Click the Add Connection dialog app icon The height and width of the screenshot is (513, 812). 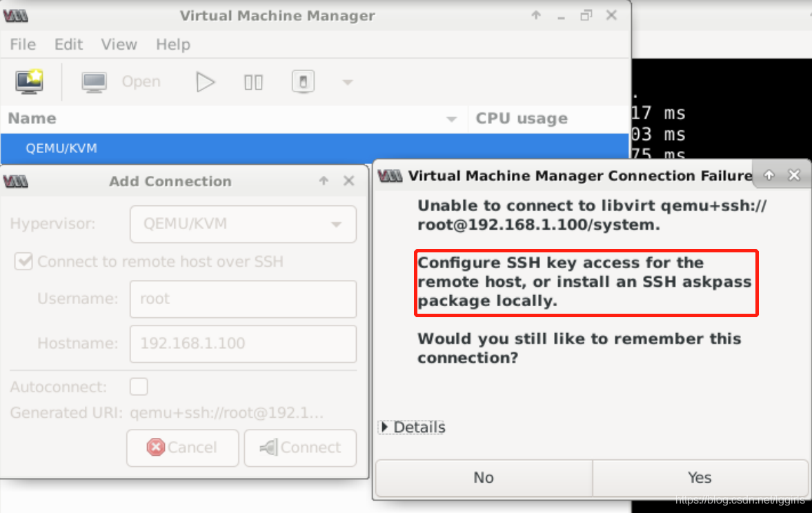click(x=15, y=181)
